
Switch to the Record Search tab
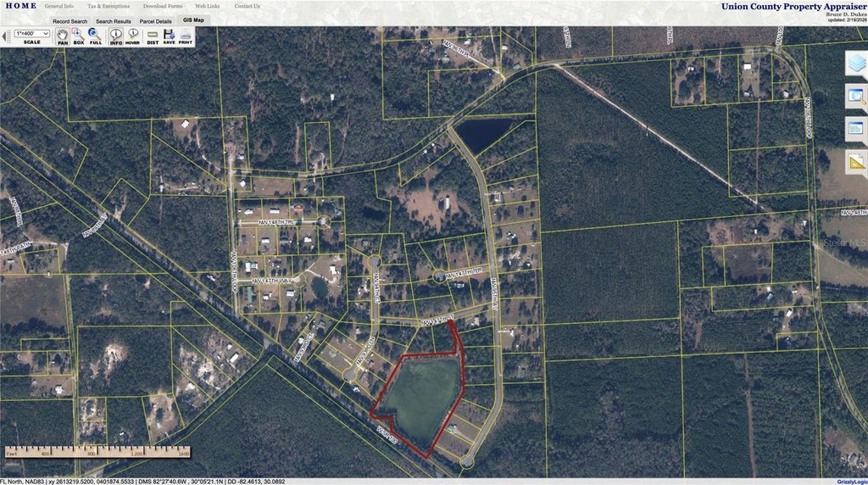(x=70, y=21)
